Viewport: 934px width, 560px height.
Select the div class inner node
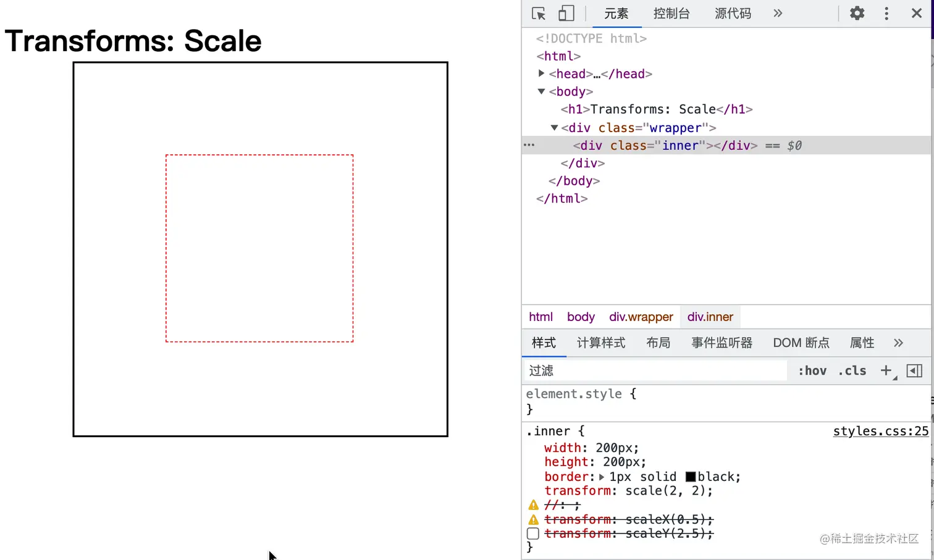point(665,146)
